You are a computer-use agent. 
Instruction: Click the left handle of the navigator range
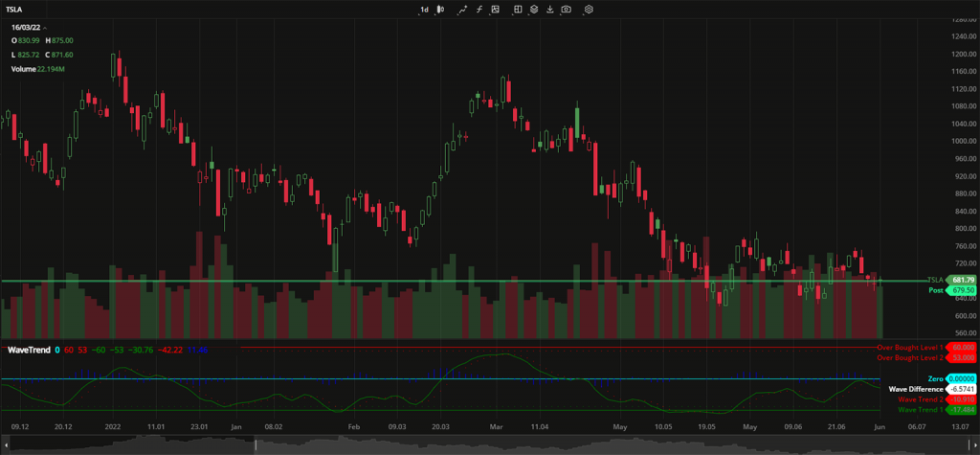pos(255,445)
